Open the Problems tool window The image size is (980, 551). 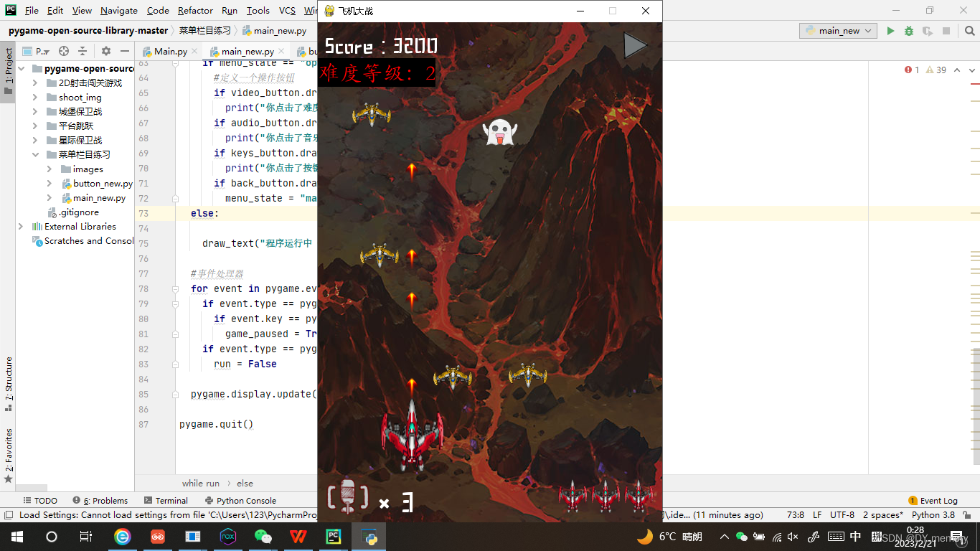point(100,501)
